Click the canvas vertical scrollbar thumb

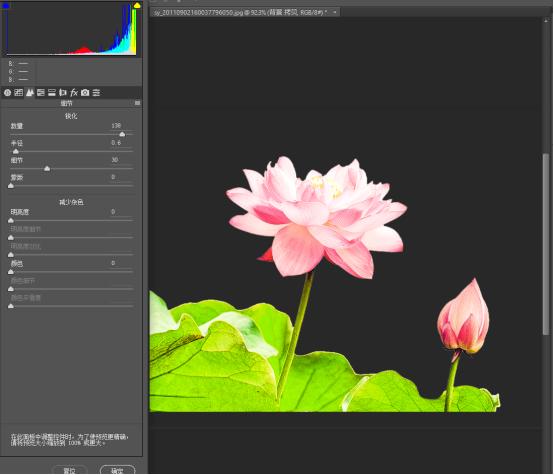click(x=546, y=244)
